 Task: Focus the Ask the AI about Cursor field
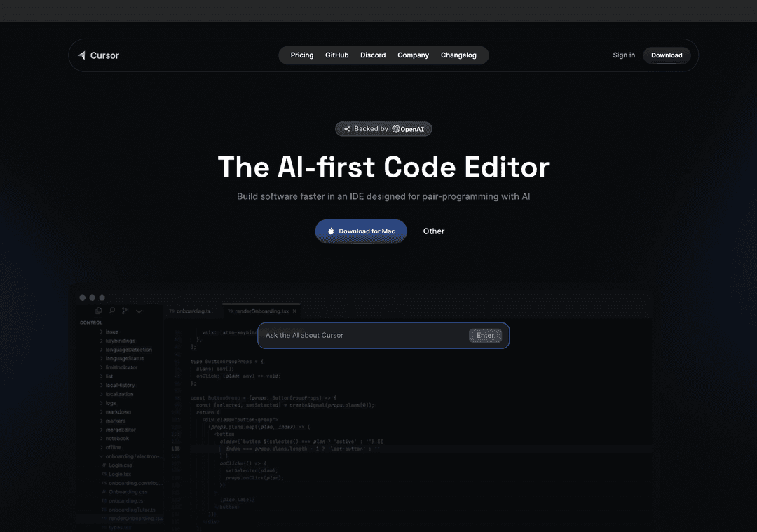click(x=361, y=336)
